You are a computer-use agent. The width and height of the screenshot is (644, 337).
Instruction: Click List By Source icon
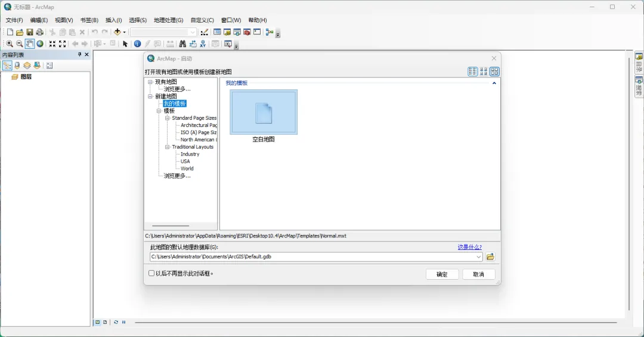(17, 66)
